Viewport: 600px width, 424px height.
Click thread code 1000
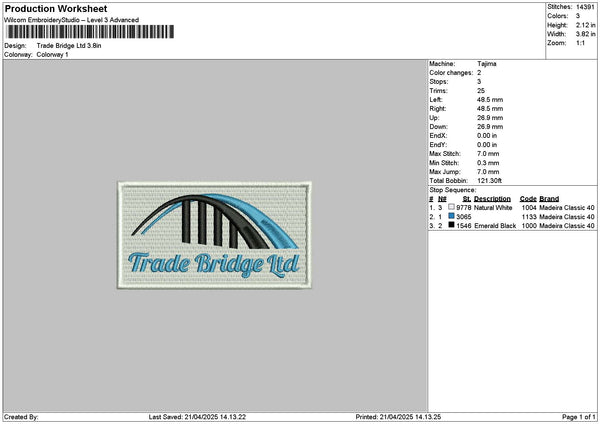tap(529, 226)
